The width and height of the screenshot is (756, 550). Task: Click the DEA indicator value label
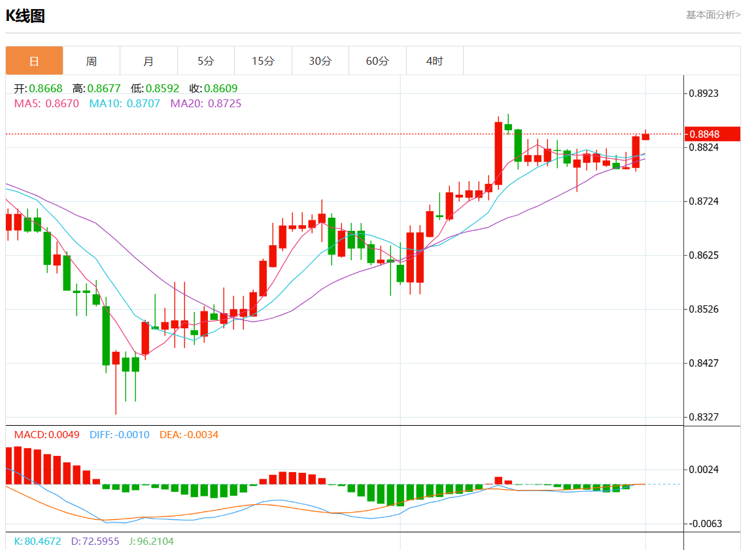tap(189, 435)
